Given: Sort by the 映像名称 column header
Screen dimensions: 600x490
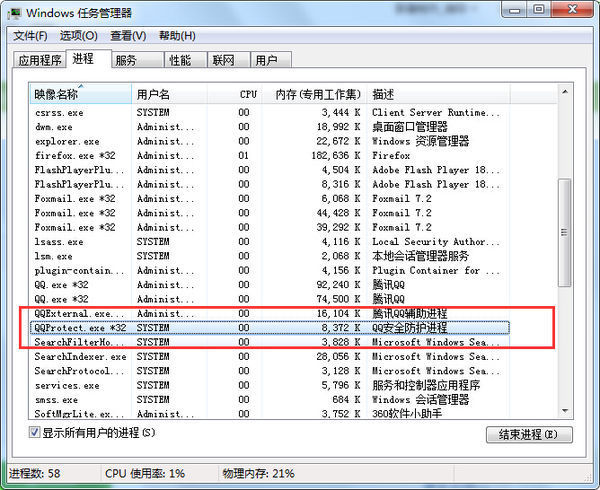Looking at the screenshot, I should (80, 94).
